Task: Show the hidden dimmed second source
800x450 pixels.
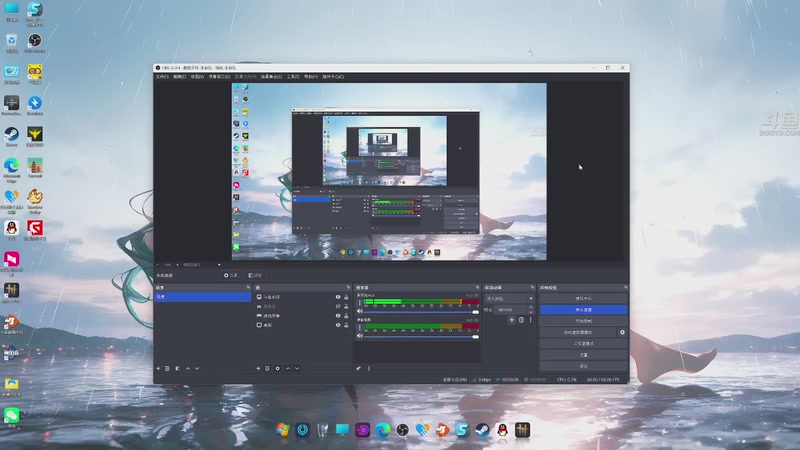Action: click(338, 307)
